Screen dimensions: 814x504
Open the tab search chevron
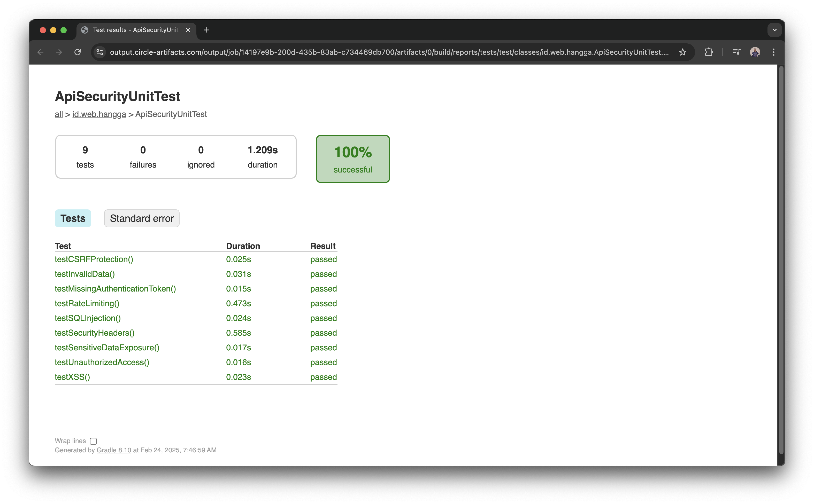coord(775,30)
